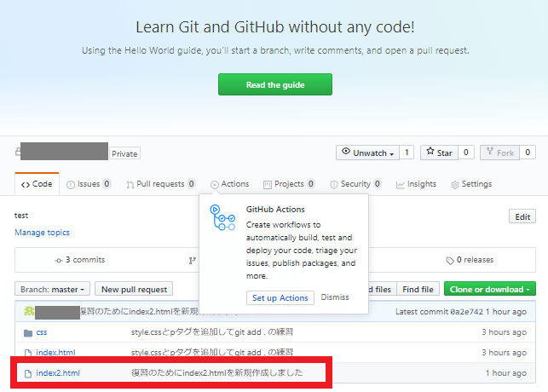Viewport: 548px width, 392px height.
Task: Click the Fork button
Action: point(499,153)
